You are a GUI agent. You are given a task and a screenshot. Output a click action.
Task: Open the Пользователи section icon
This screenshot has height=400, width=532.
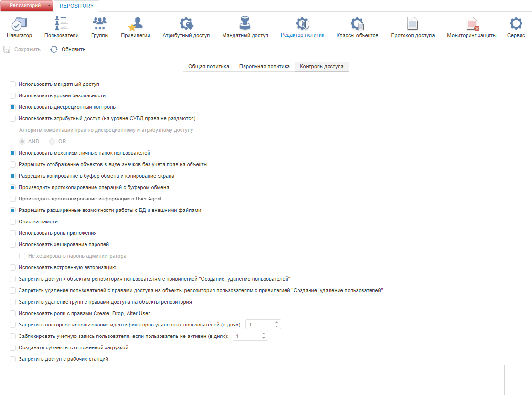61,23
